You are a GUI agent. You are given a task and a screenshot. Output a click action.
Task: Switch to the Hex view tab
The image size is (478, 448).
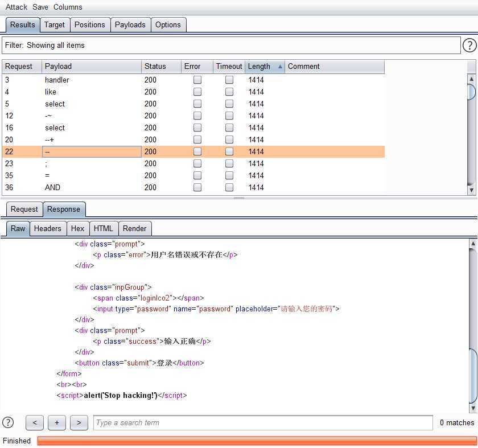pos(78,228)
